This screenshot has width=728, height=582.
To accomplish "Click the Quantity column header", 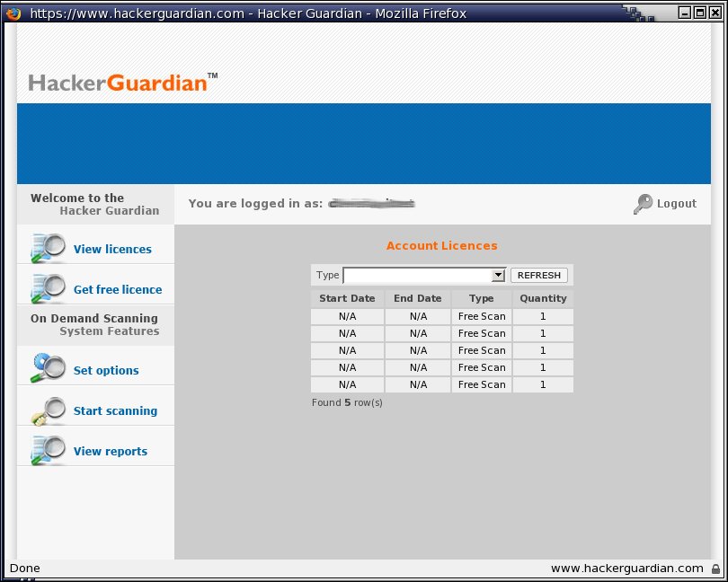I will (x=543, y=298).
